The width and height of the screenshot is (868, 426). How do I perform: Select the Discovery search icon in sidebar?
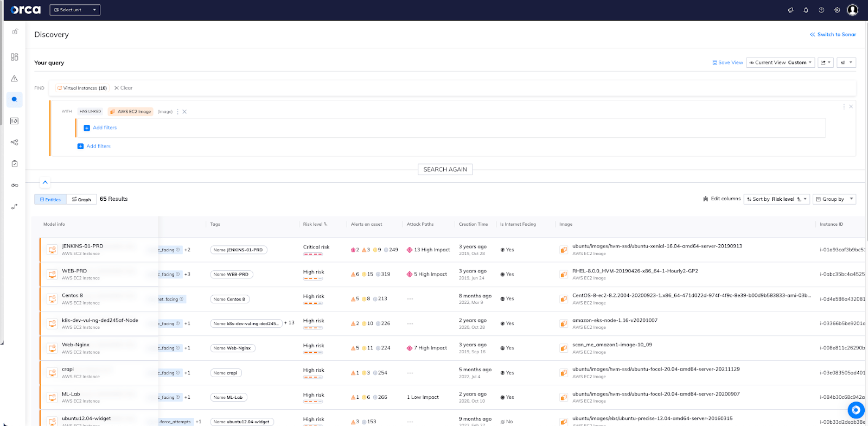pyautogui.click(x=15, y=99)
